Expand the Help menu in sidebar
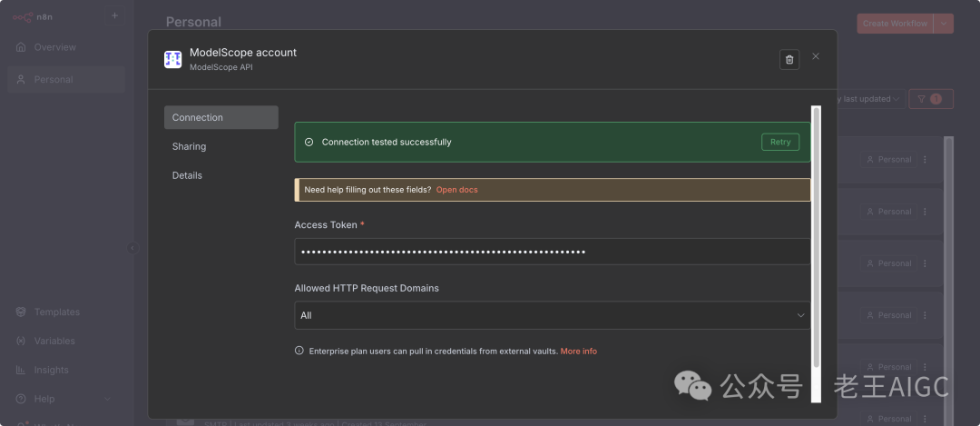This screenshot has height=426, width=980. point(66,399)
